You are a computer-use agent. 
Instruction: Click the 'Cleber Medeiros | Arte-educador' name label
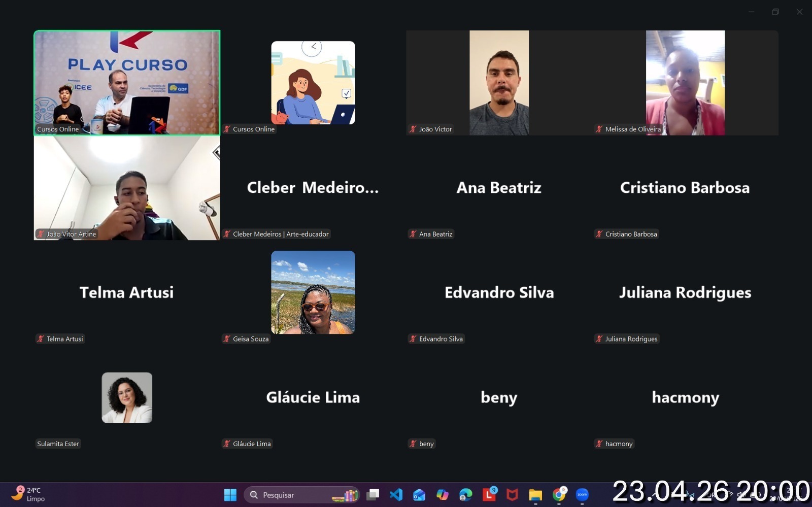click(281, 234)
